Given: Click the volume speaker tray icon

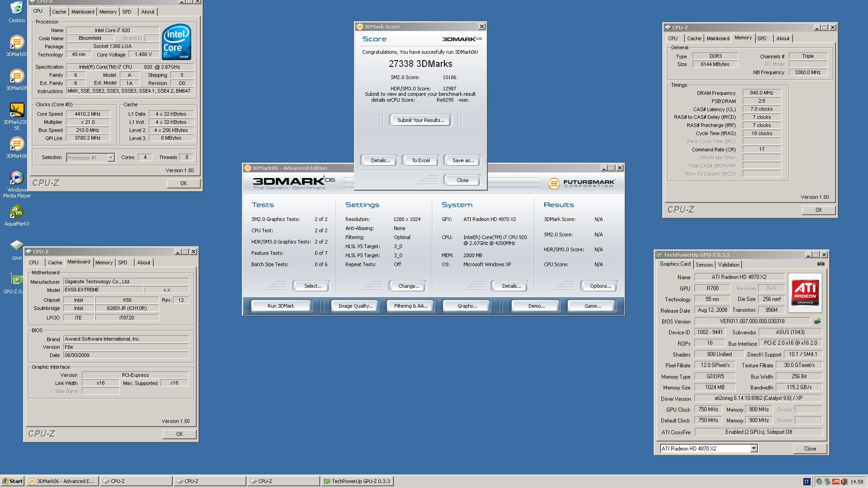Looking at the screenshot, I should tap(844, 482).
